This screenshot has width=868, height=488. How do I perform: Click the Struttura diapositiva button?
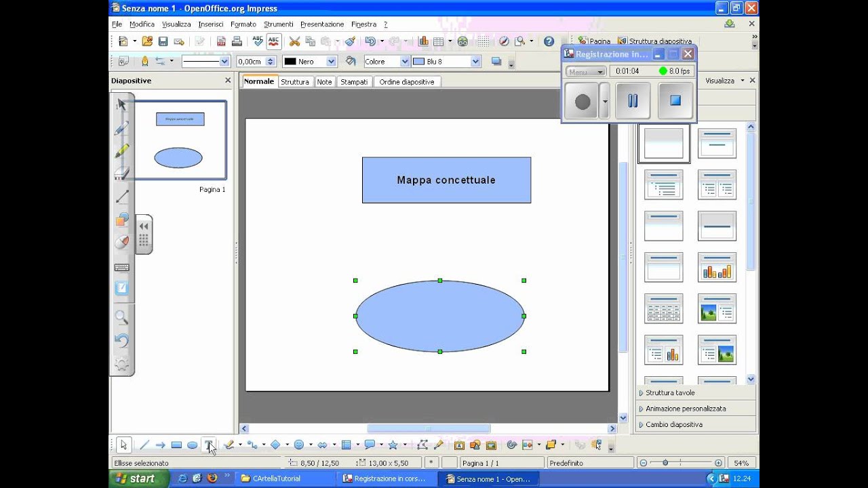(x=655, y=41)
